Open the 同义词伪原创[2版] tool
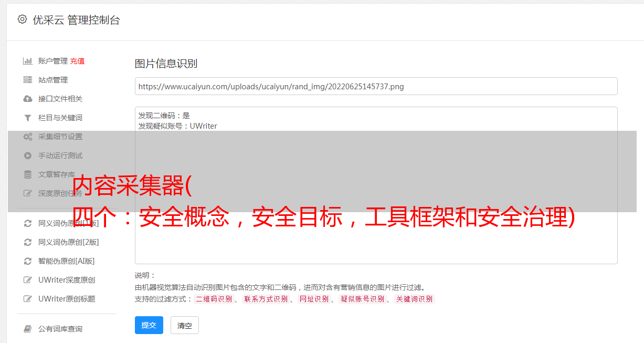Screen dimensions: 644x343 [69, 242]
